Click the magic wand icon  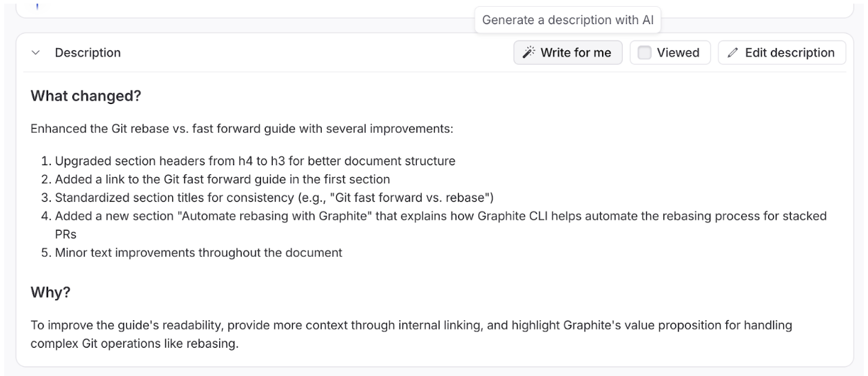[x=528, y=53]
